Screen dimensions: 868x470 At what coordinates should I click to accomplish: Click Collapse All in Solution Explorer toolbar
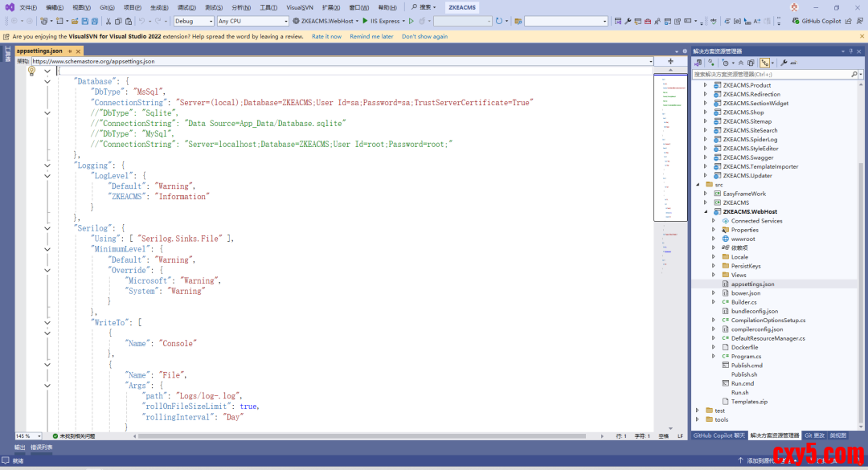pyautogui.click(x=741, y=62)
